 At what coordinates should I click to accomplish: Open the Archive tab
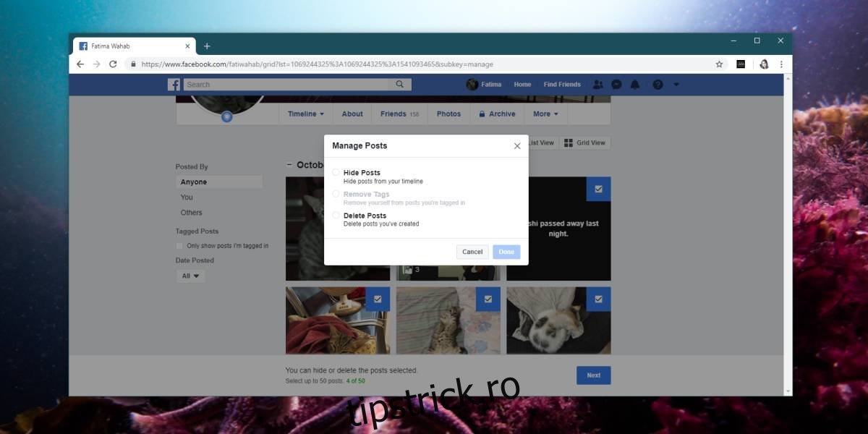pyautogui.click(x=498, y=114)
